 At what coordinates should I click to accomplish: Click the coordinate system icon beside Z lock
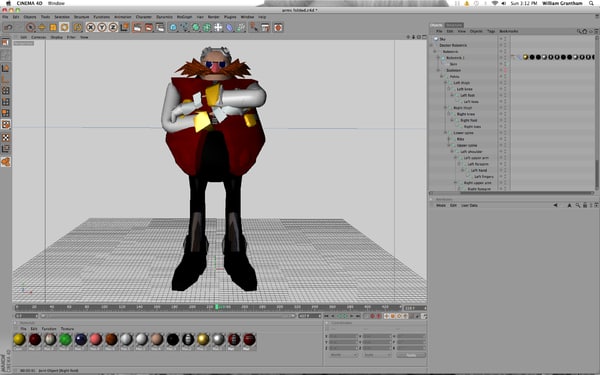124,27
